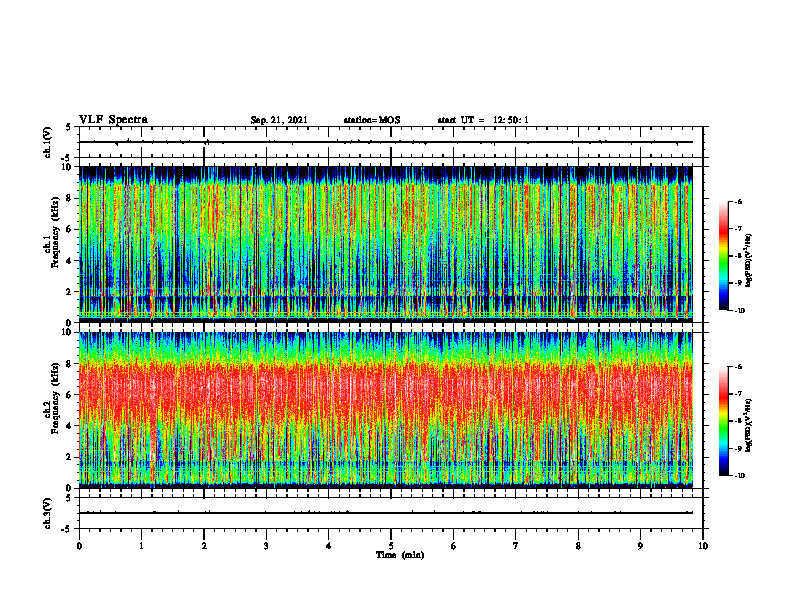Click time axis tick label "1"

141,546
